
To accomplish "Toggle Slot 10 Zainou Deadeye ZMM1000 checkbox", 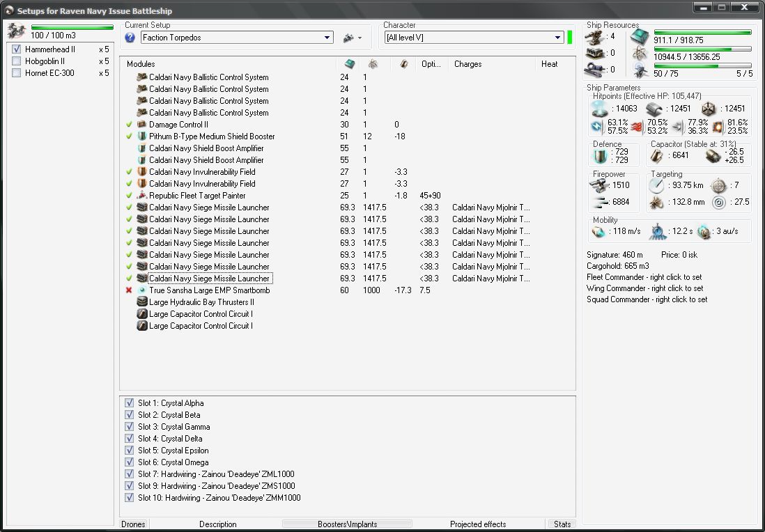I will [130, 497].
